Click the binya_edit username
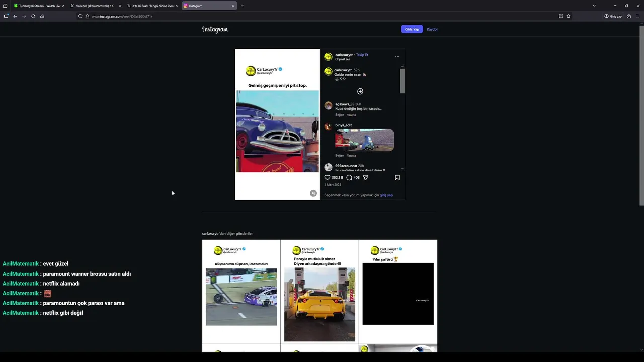 point(344,125)
